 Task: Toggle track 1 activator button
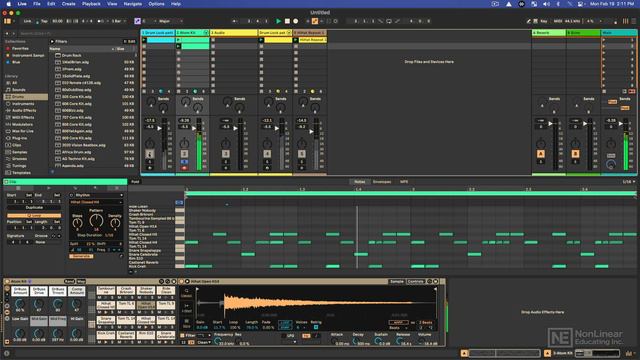(149, 154)
